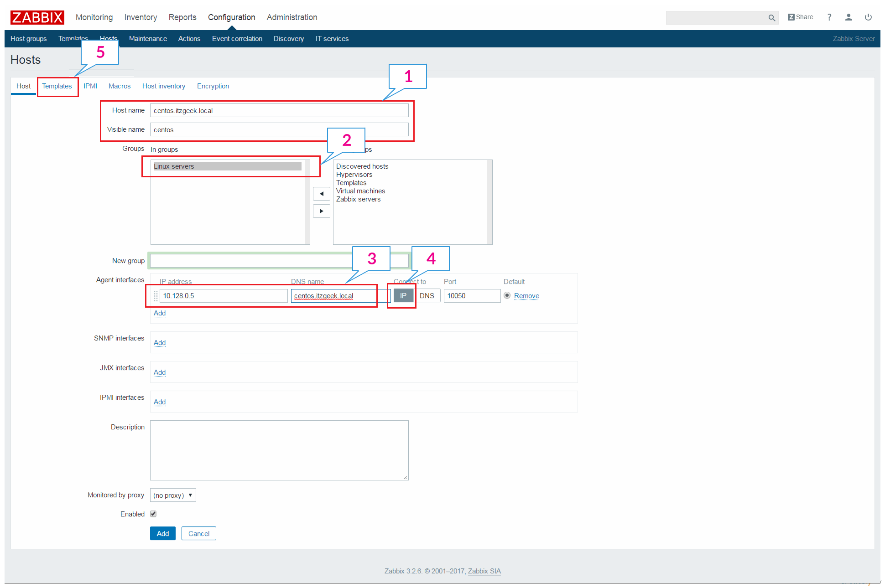Go to Host groups submenu
Screen dimensions: 885x588
point(29,39)
